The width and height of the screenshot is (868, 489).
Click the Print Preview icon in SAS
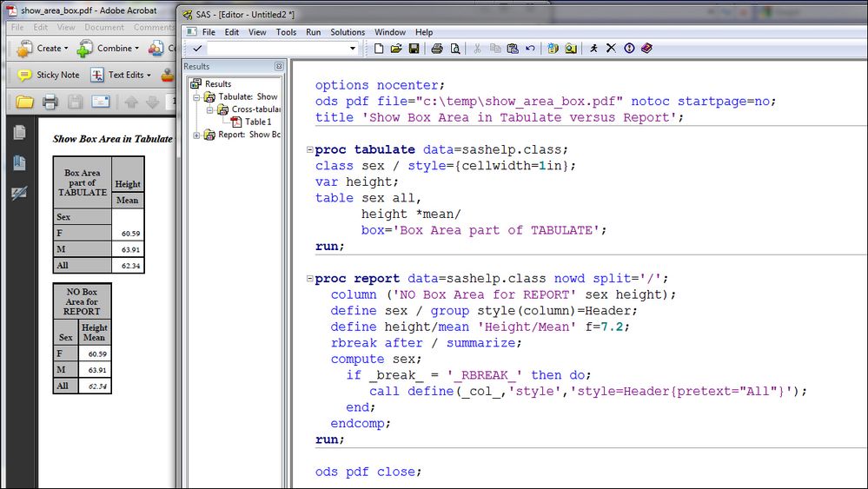[454, 49]
